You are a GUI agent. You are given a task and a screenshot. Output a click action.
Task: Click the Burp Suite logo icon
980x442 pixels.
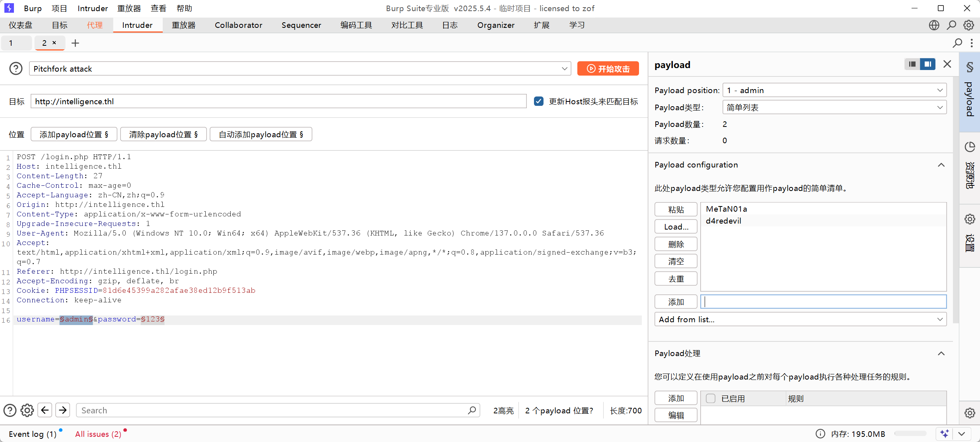point(9,8)
